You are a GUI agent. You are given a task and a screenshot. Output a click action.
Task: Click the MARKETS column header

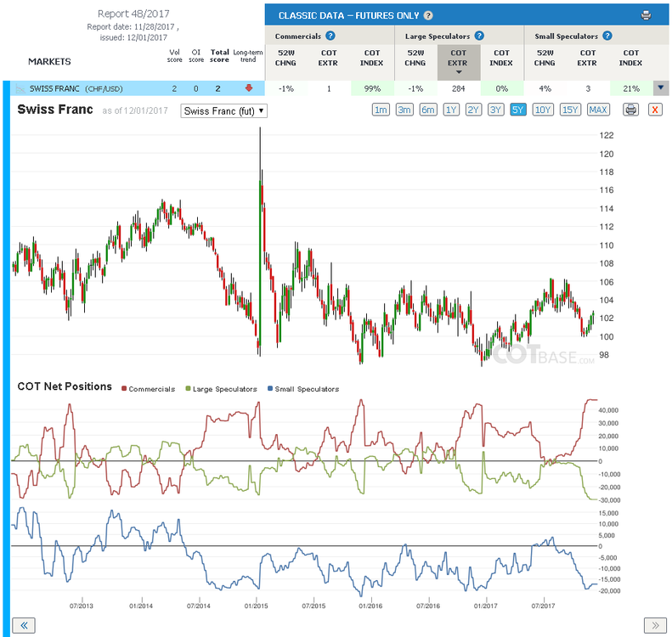49,62
